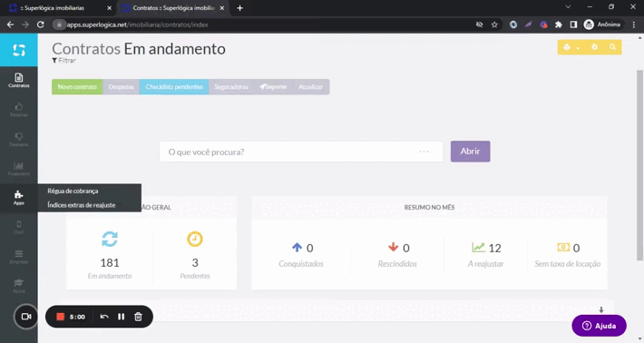Click the purple Abrir button
This screenshot has height=343, width=644.
470,152
